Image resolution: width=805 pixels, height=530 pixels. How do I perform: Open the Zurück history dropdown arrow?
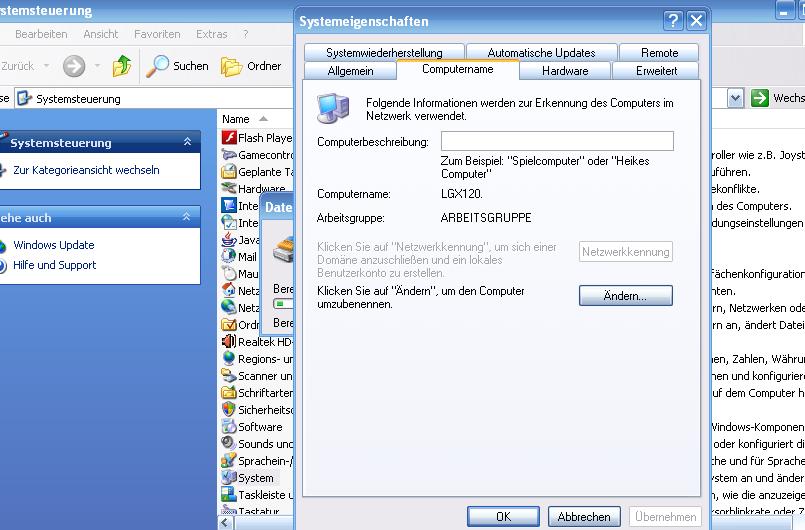(47, 66)
